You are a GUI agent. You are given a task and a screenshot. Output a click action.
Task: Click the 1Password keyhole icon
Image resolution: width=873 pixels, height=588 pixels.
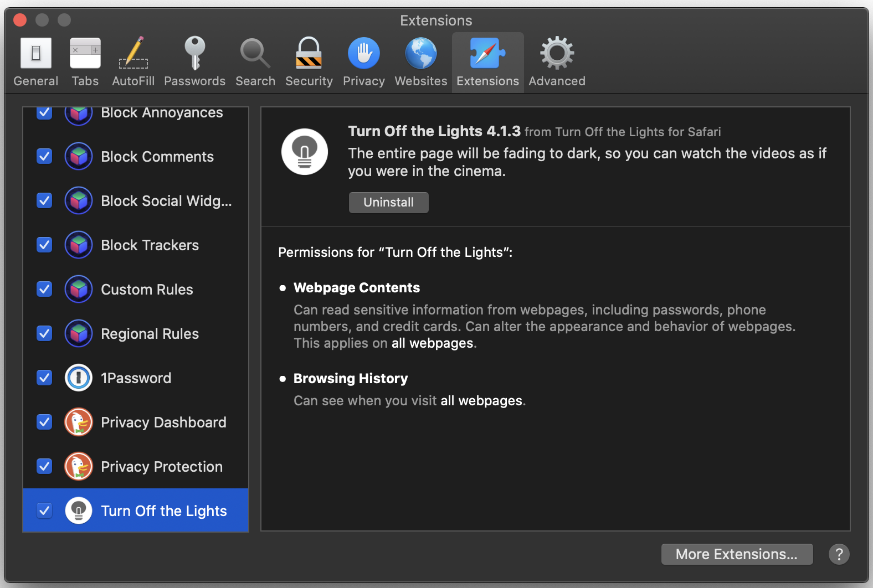click(x=79, y=378)
